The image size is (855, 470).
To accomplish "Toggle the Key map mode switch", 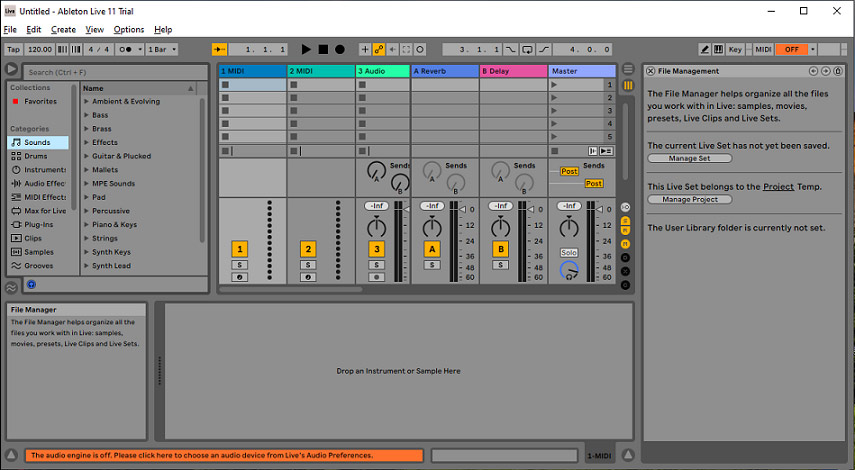I will 735,49.
